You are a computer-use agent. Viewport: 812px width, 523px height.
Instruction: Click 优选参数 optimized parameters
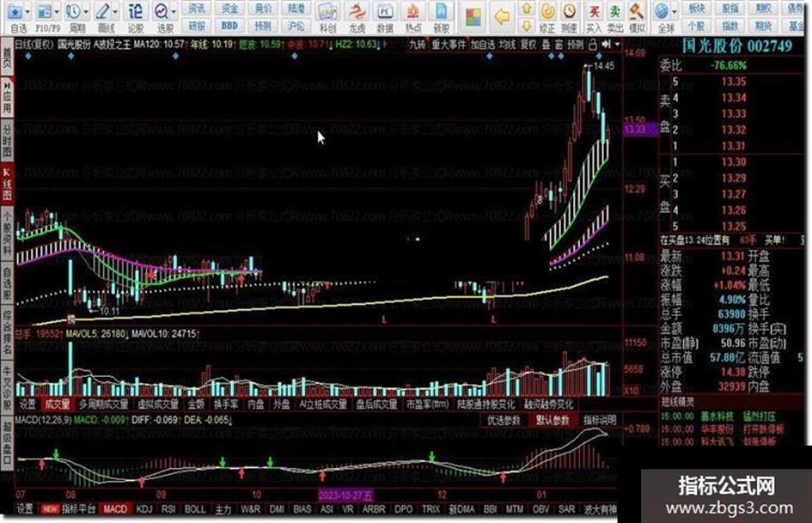click(x=504, y=421)
